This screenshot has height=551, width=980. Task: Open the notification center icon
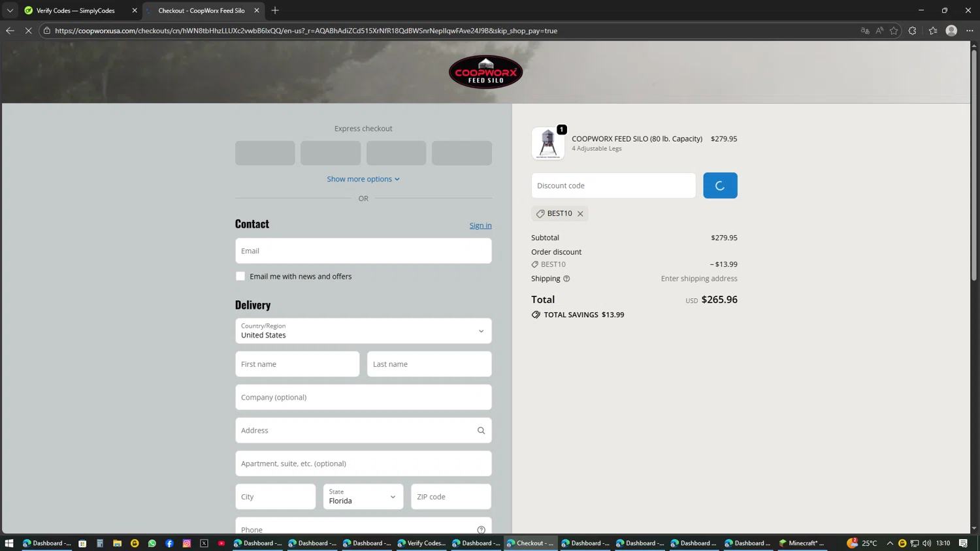pos(964,543)
